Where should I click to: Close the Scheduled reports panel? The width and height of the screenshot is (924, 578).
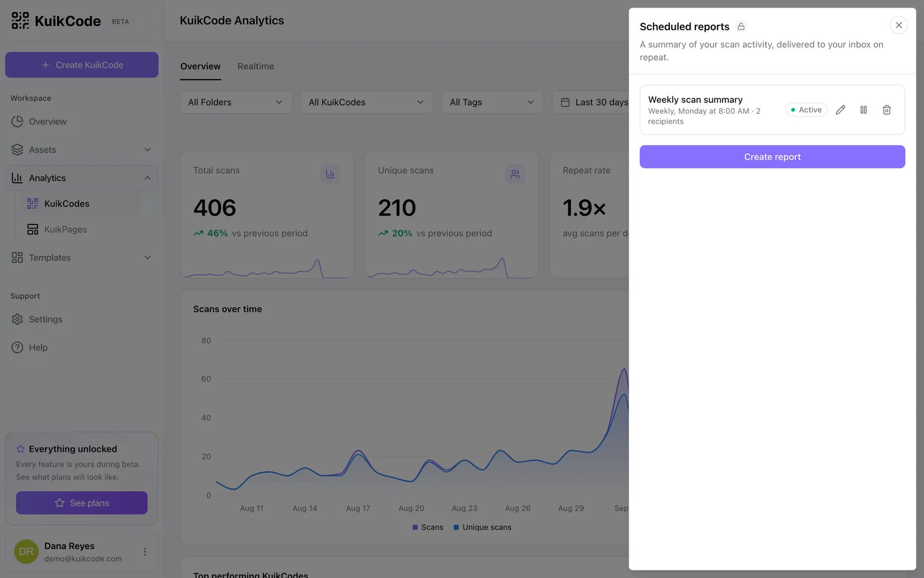click(x=899, y=25)
